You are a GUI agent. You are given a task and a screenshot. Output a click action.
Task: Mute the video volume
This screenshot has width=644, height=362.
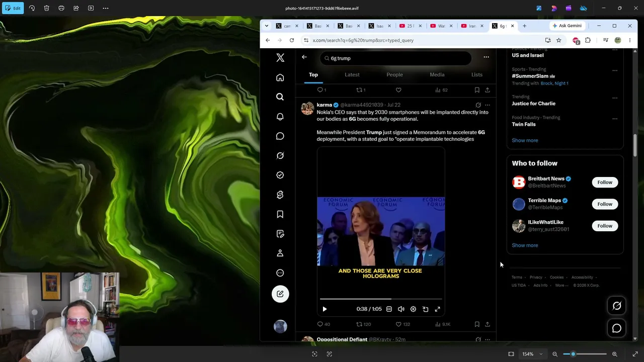[x=401, y=309]
